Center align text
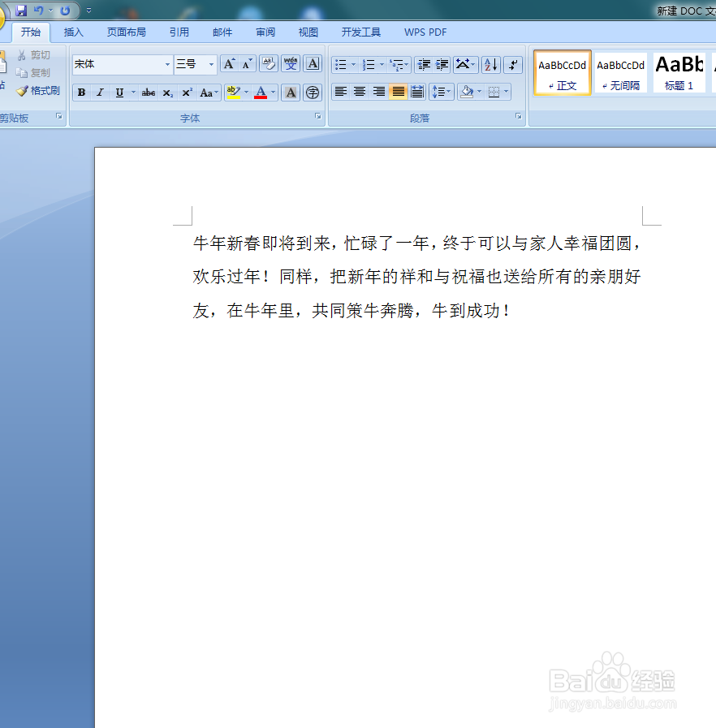 [x=360, y=92]
